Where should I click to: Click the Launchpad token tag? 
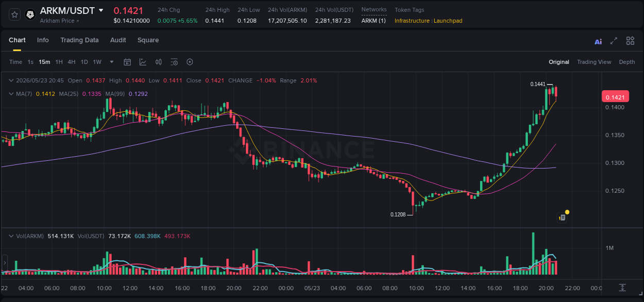[x=448, y=21]
